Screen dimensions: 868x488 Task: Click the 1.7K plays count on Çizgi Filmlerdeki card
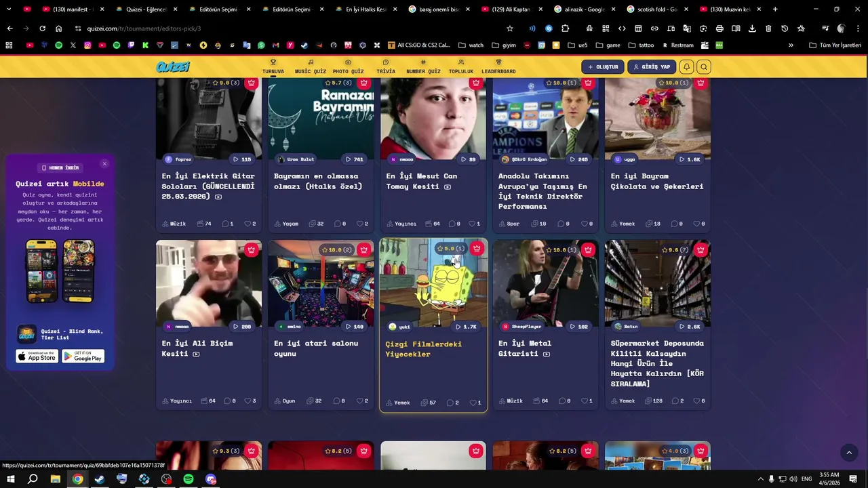tap(466, 327)
